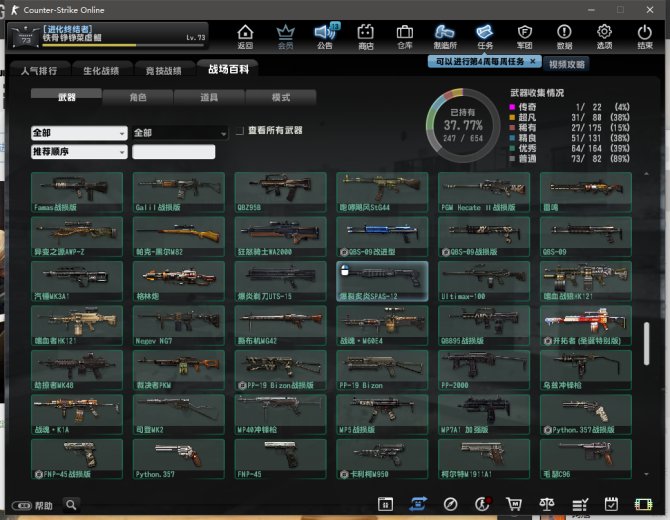Viewport: 670px width, 520px height.
Task: Click the 精良 blue legend swatch
Action: pyautogui.click(x=512, y=138)
